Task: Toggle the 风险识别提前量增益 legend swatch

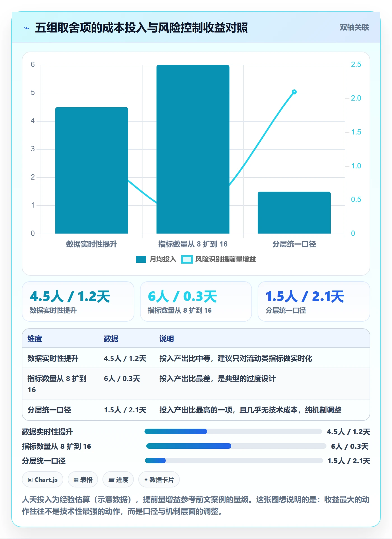Action: pos(187,259)
